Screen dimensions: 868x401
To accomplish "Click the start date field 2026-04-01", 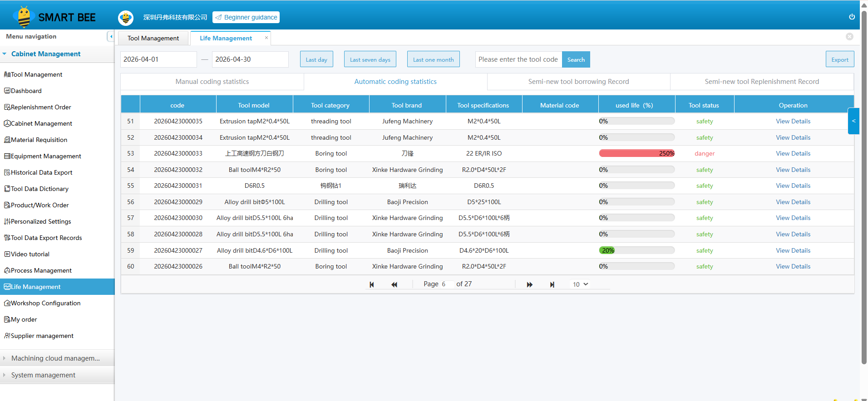I will click(158, 59).
